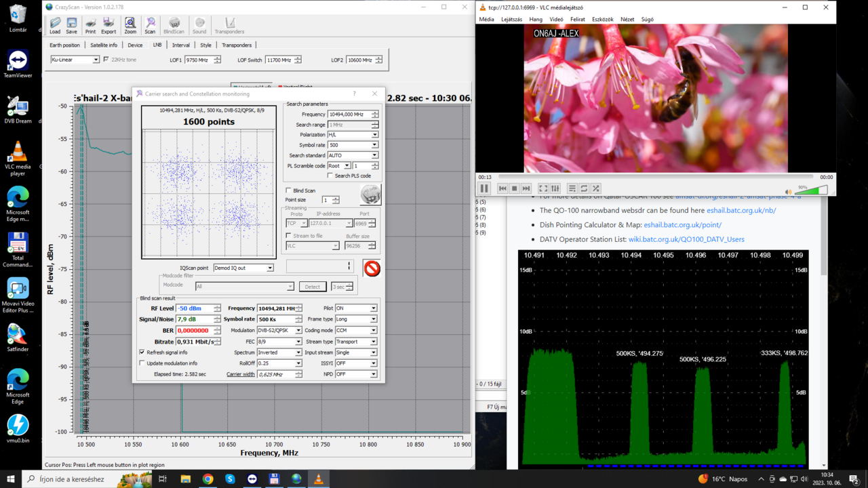Click VLC previous track button

coord(502,188)
